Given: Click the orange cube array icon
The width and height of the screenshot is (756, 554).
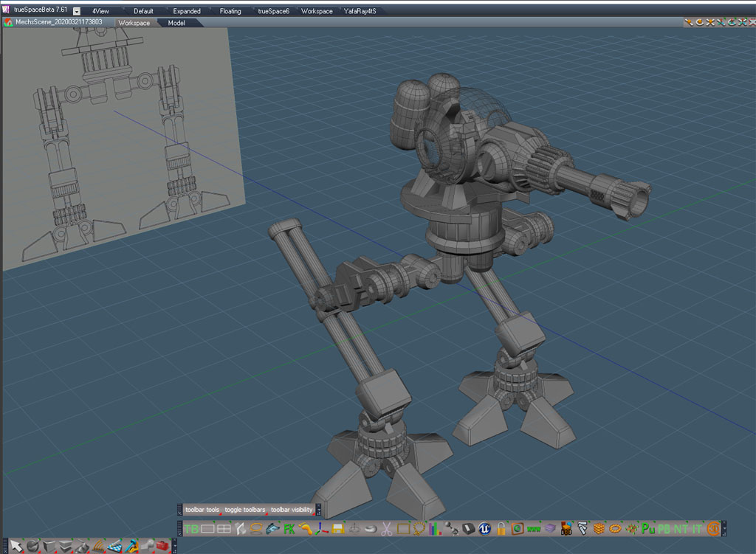Looking at the screenshot, I should pos(599,529).
